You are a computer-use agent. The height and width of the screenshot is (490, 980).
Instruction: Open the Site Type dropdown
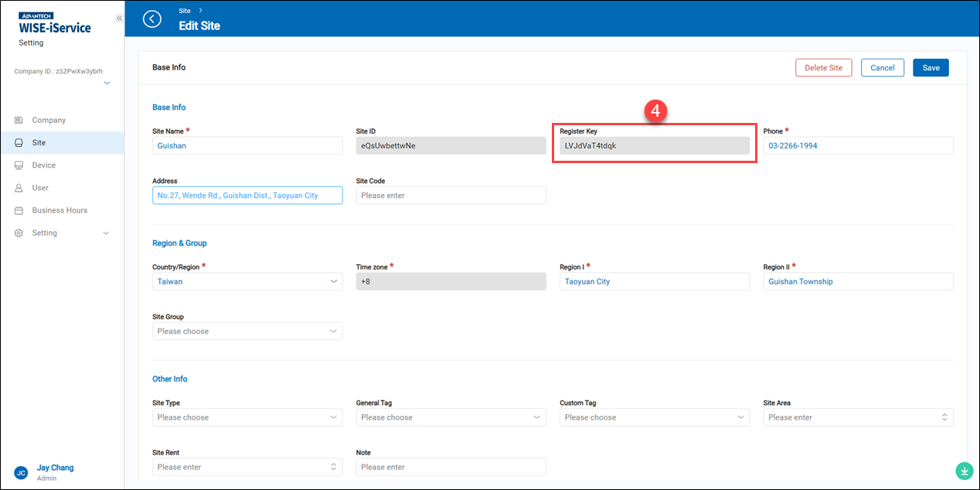click(247, 417)
